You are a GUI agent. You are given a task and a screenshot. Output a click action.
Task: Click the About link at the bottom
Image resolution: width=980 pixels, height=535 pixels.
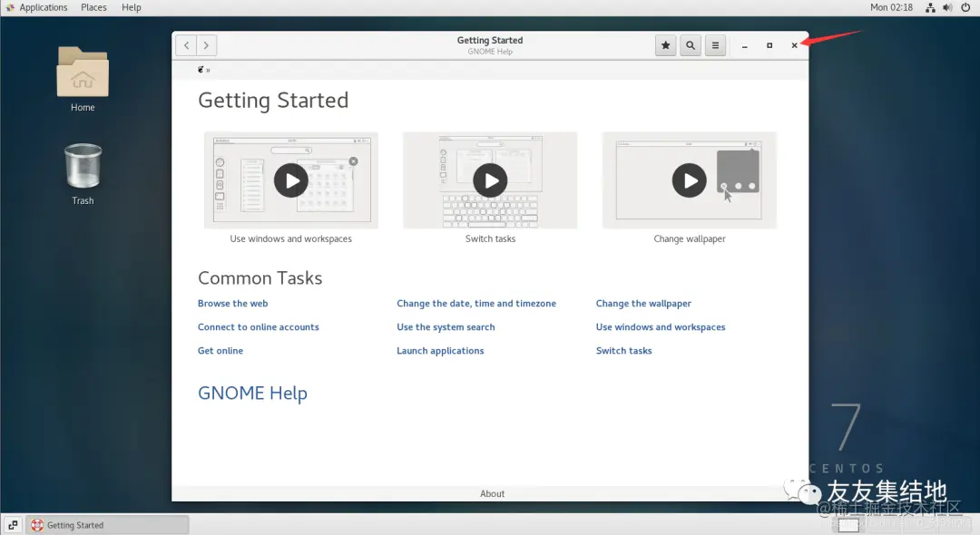click(x=492, y=494)
